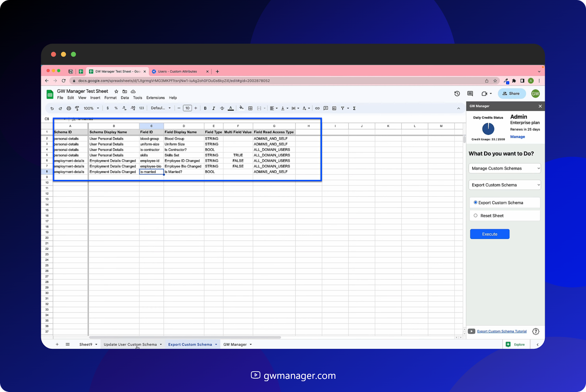Open the functions sigma menu
Screen dimensions: 586x392
354,108
